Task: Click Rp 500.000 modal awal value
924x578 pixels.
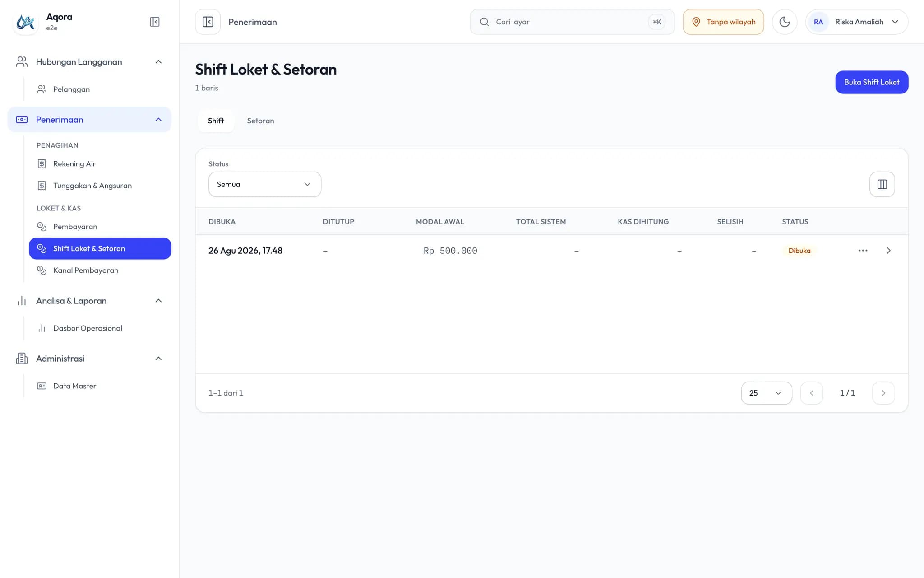Action: coord(450,251)
